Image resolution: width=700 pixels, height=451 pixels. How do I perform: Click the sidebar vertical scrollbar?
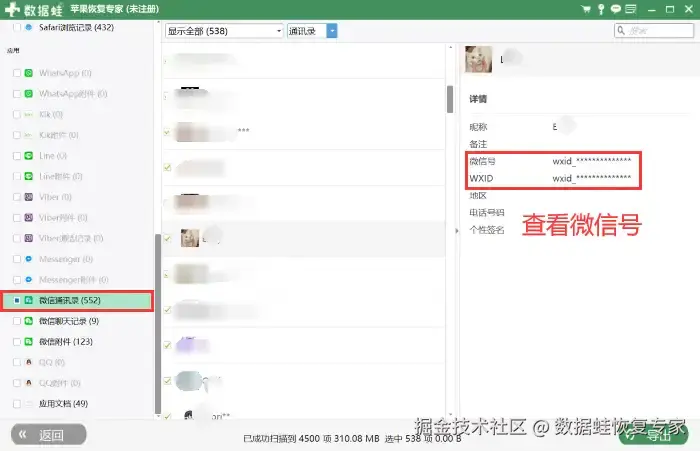point(158,324)
